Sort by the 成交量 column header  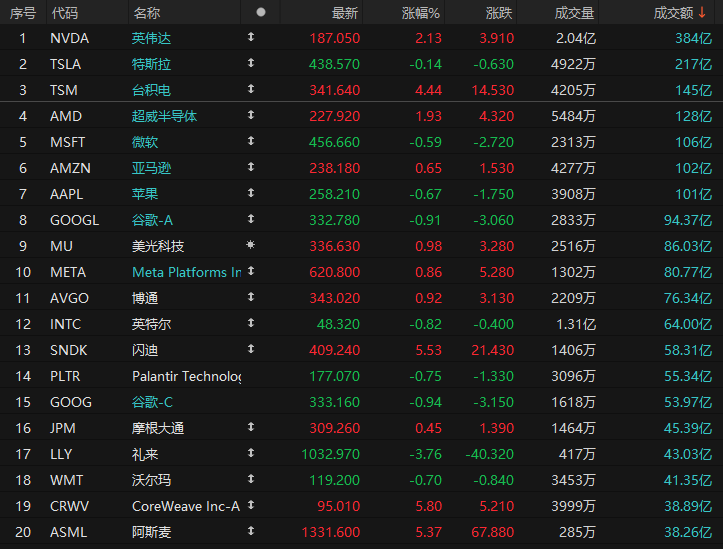tap(574, 13)
